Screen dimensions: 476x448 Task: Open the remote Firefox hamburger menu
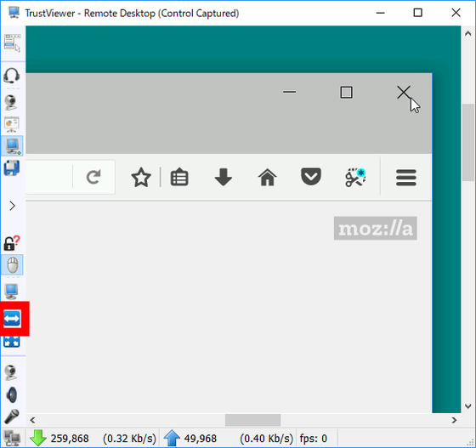click(406, 178)
